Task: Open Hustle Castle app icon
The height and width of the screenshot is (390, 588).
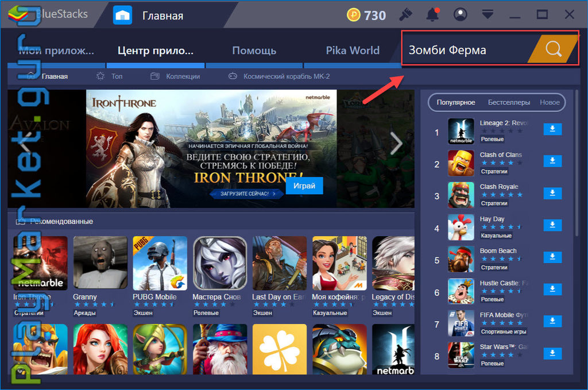Action: tap(461, 291)
